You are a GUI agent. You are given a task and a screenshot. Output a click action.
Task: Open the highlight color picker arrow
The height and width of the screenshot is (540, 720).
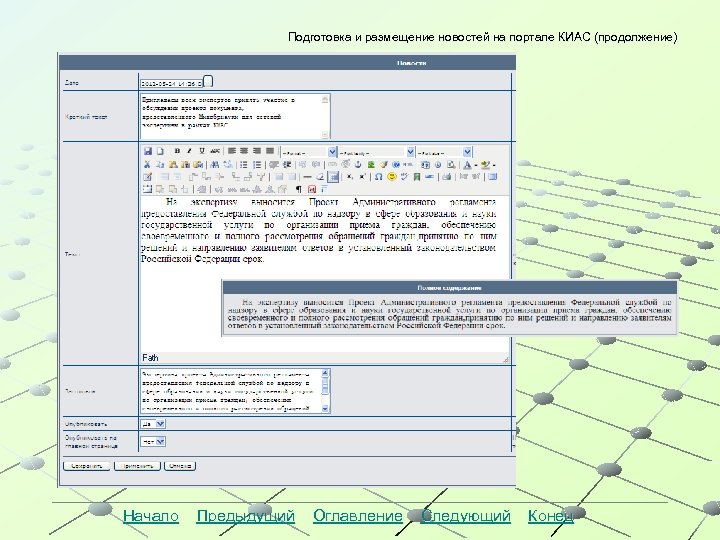click(x=494, y=165)
